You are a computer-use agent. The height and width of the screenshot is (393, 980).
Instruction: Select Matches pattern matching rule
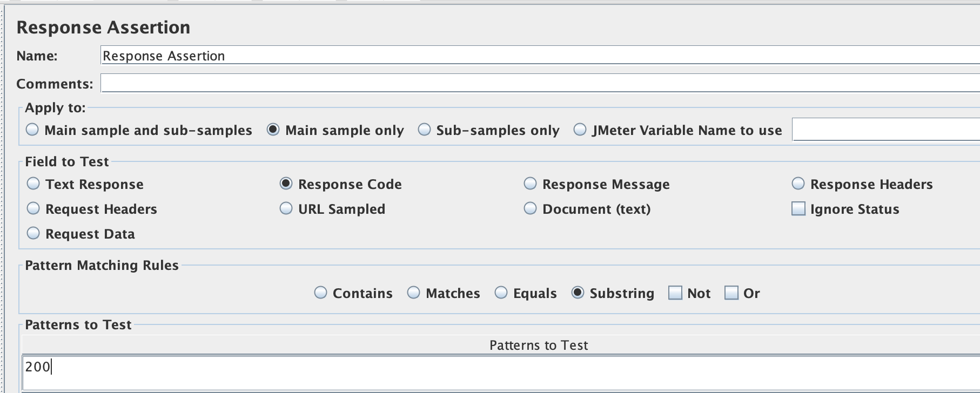(x=414, y=293)
